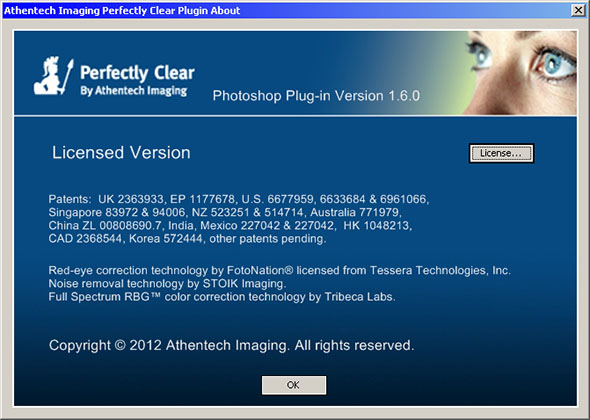Click the 'Red-eye correction technology by FotoNation' line

[x=280, y=270]
